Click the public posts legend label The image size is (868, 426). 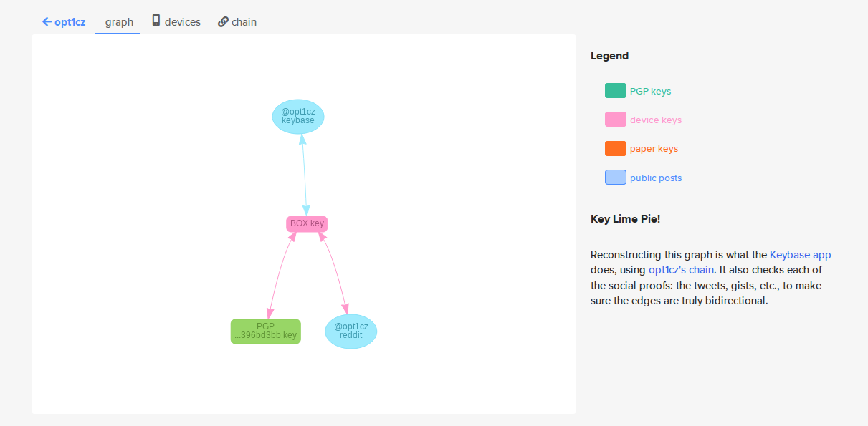pyautogui.click(x=656, y=178)
